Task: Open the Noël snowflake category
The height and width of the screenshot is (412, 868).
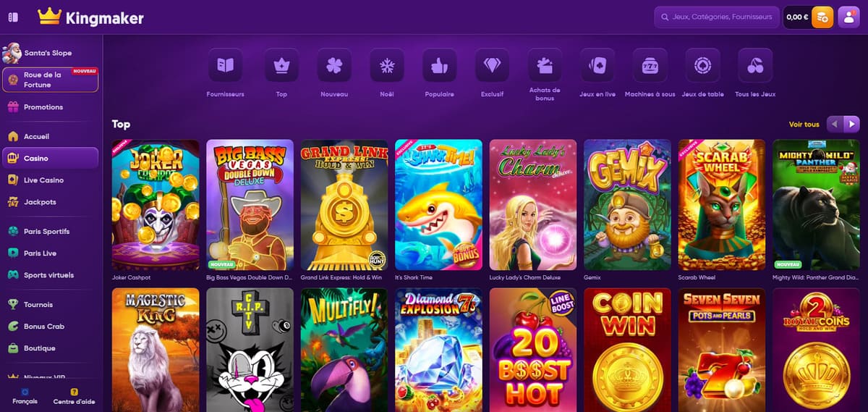Action: coord(387,65)
